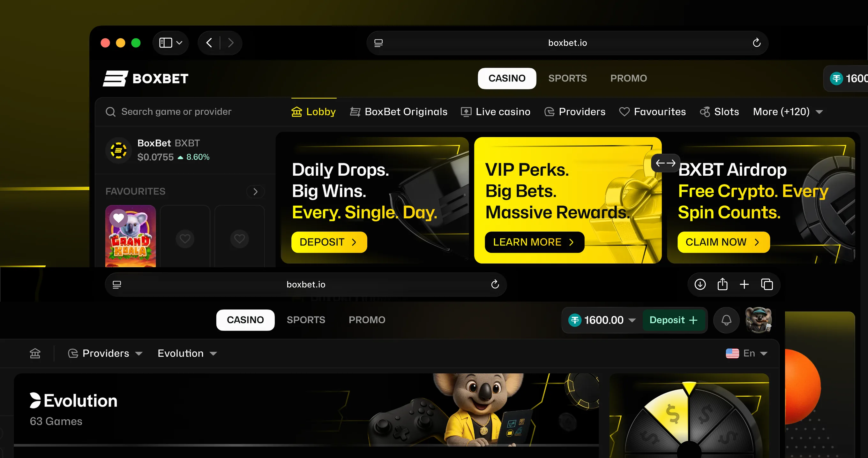The image size is (868, 458).
Task: Toggle the third empty favourite heart slot
Action: pos(240,239)
